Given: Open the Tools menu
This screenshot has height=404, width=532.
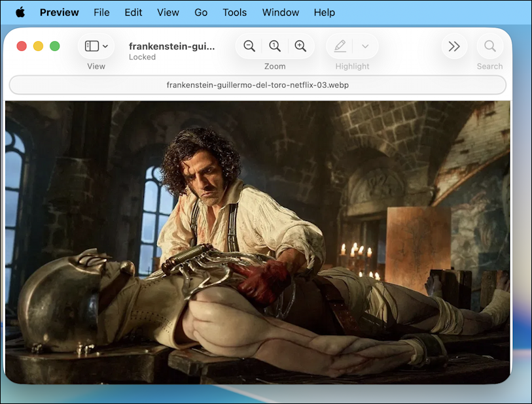Looking at the screenshot, I should tap(234, 12).
